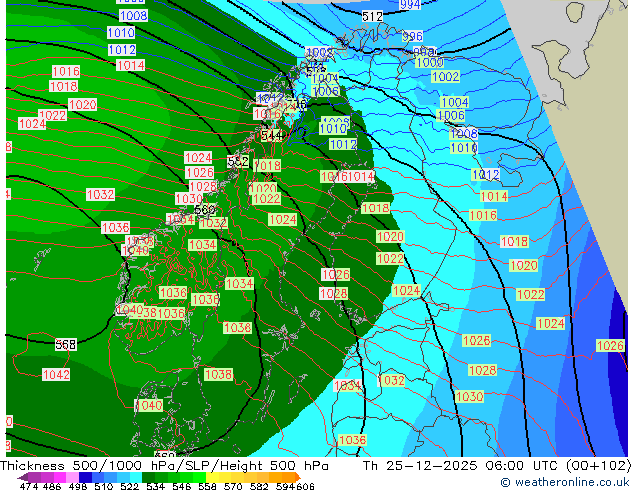Click legend value 498
The height and width of the screenshot is (490, 634).
click(x=78, y=486)
